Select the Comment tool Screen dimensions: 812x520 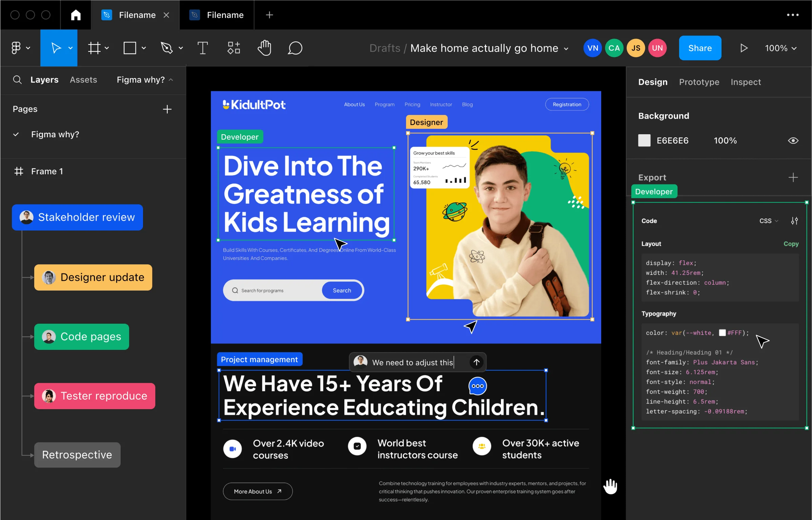(295, 48)
